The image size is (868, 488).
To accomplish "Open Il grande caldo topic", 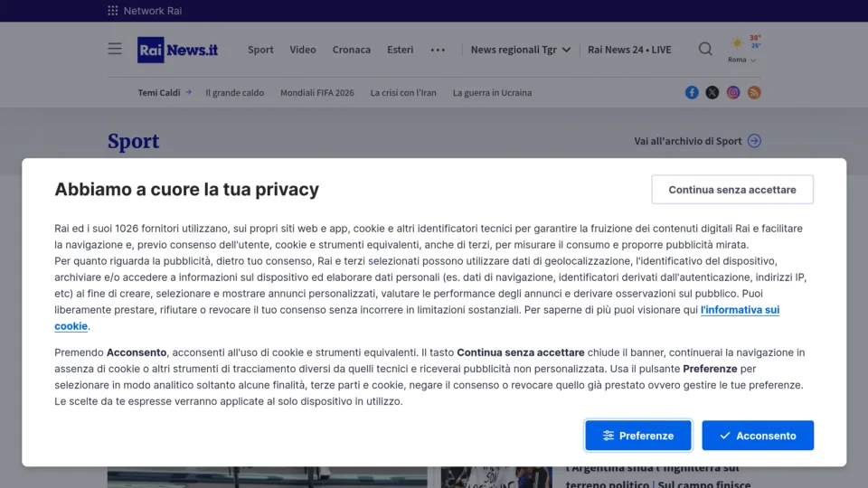I will pyautogui.click(x=235, y=92).
